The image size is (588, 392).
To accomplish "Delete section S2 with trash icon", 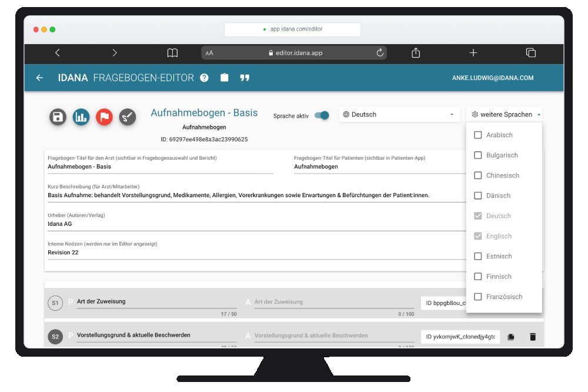I will (x=533, y=337).
